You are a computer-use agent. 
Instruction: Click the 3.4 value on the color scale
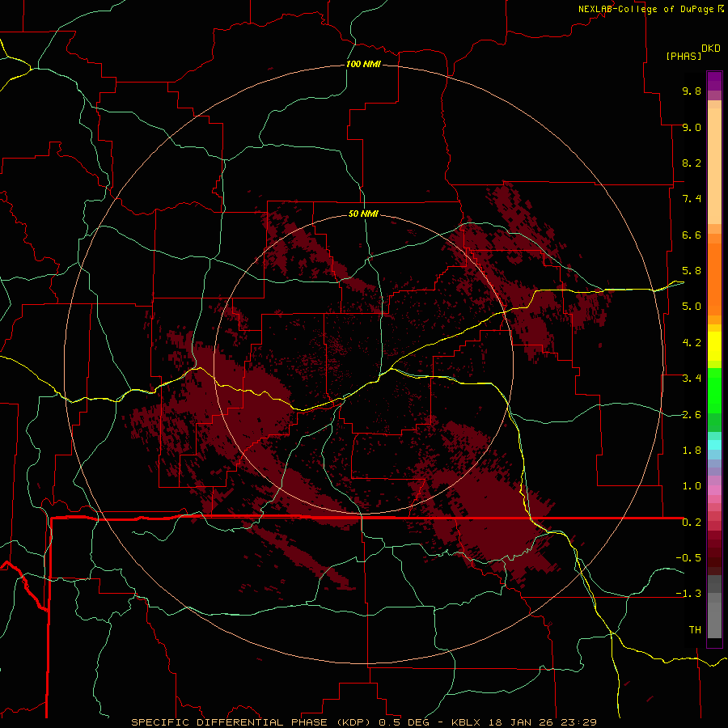692,379
